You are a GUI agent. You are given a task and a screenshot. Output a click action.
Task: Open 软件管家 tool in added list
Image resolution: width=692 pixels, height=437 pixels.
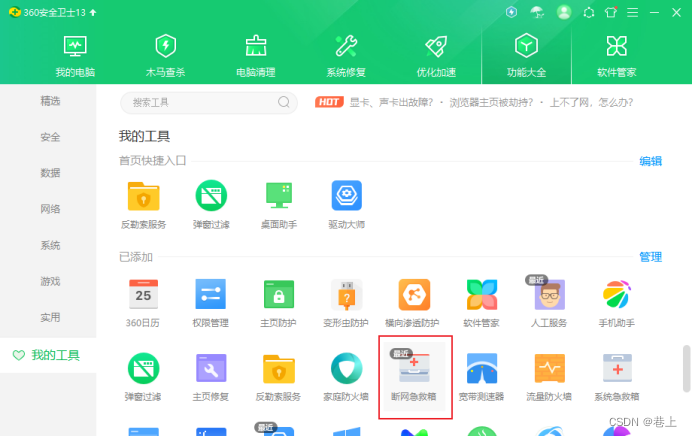481,303
